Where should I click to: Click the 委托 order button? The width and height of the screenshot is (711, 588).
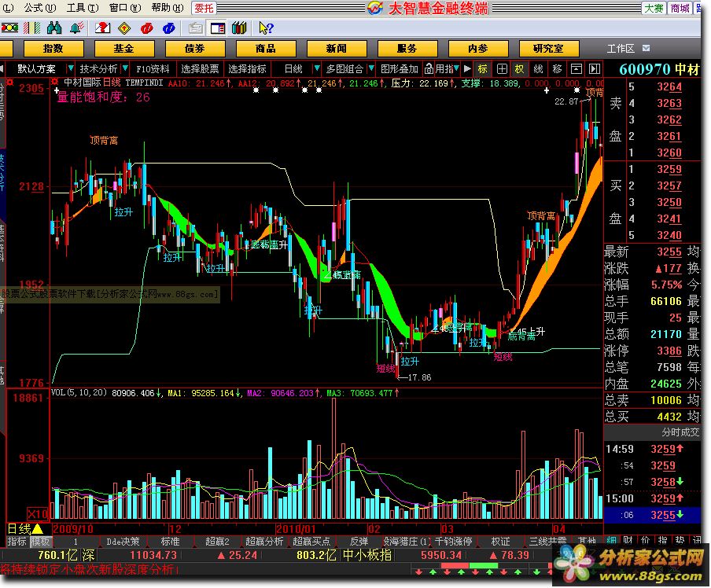point(204,8)
